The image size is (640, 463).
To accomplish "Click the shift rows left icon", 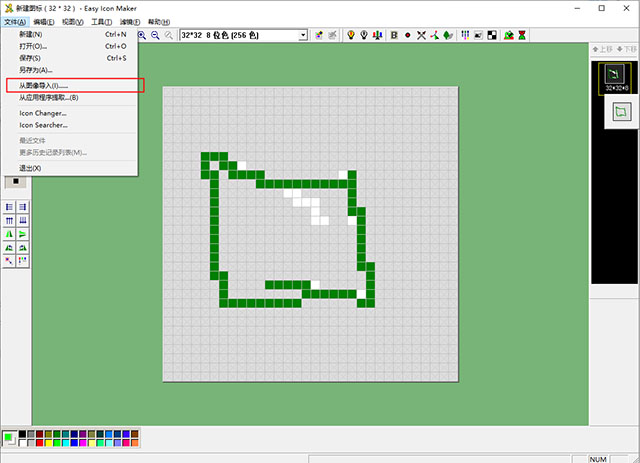I will (x=10, y=207).
